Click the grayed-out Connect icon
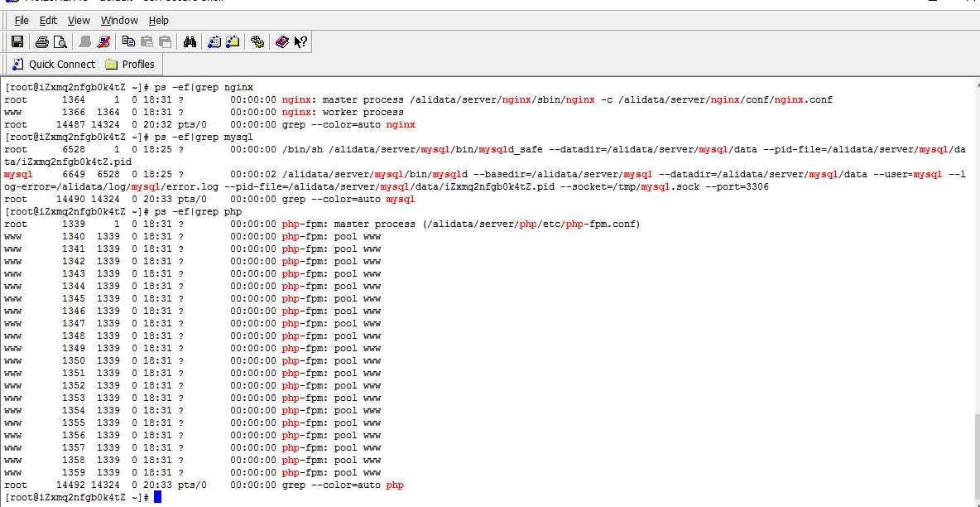The height and width of the screenshot is (507, 980). pyautogui.click(x=85, y=42)
